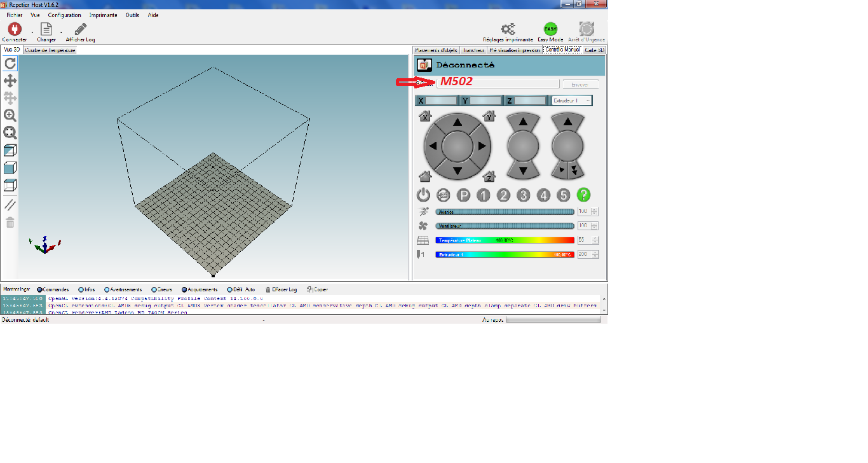Screen dimensions: 868x463
Task: Select the rotate view tool
Action: 10,63
